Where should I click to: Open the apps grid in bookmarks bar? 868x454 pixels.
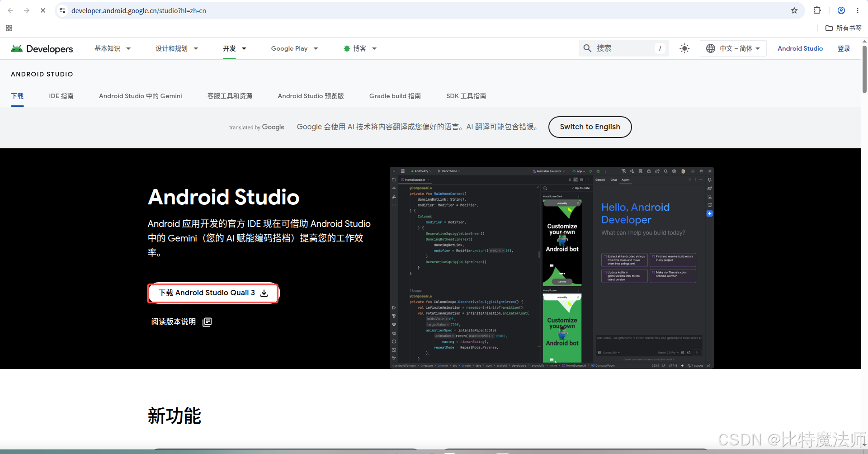pyautogui.click(x=9, y=28)
